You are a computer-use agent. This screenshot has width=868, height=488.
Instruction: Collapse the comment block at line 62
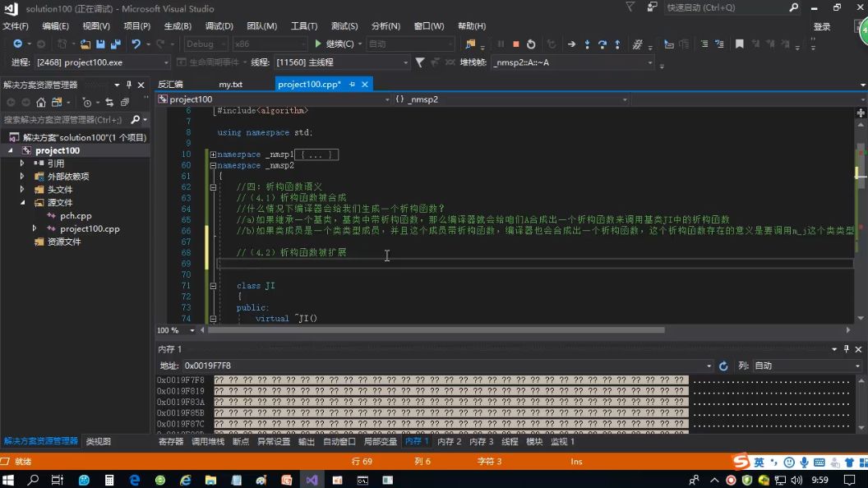[213, 187]
